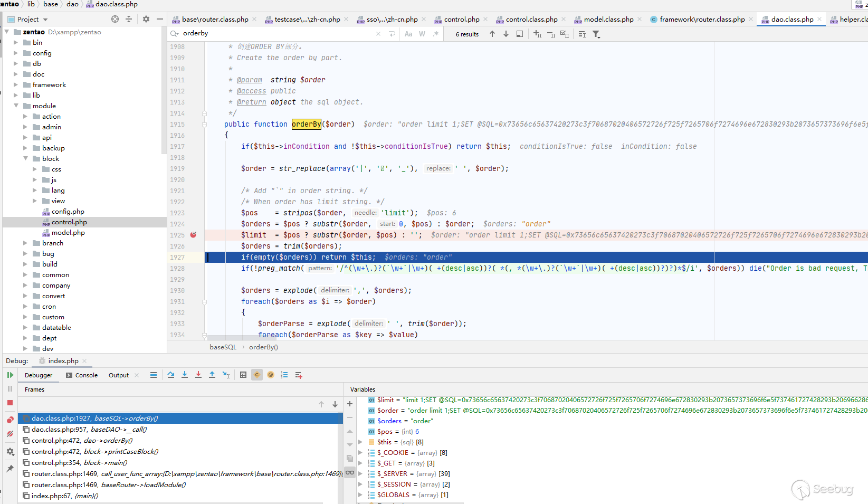Stop the debug session
Screen dimensions: 868x504
pos(10,403)
